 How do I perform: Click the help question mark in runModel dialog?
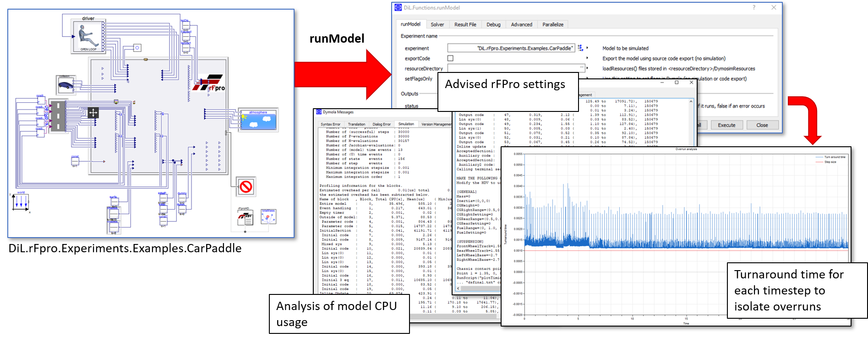pyautogui.click(x=754, y=7)
